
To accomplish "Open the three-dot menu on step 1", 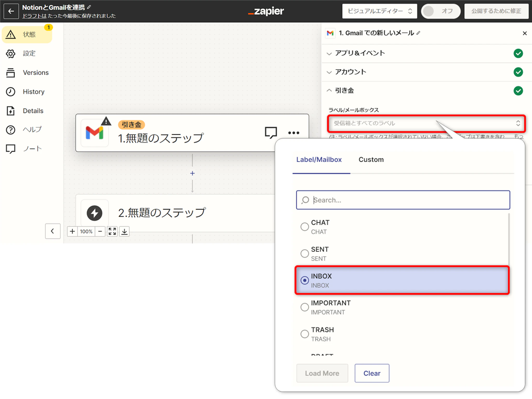I will pos(294,133).
